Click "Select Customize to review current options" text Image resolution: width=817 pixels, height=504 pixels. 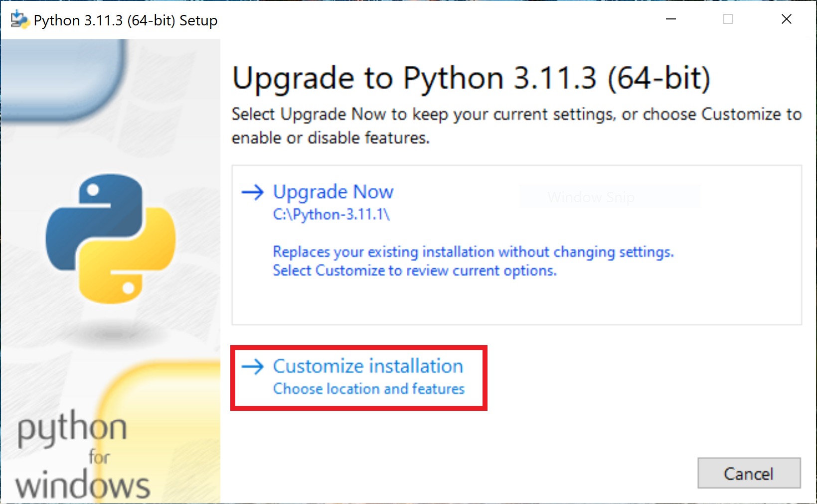[x=415, y=270]
